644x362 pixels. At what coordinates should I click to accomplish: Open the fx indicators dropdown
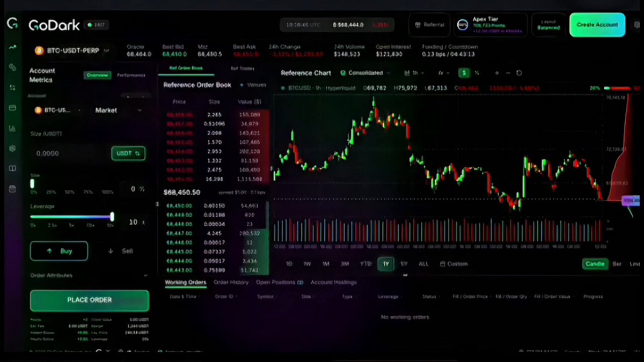[443, 73]
